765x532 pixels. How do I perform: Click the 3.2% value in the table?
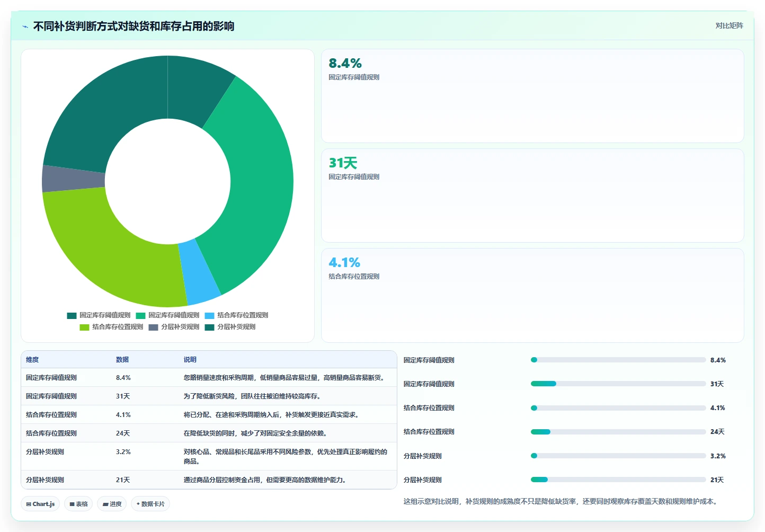pos(123,452)
